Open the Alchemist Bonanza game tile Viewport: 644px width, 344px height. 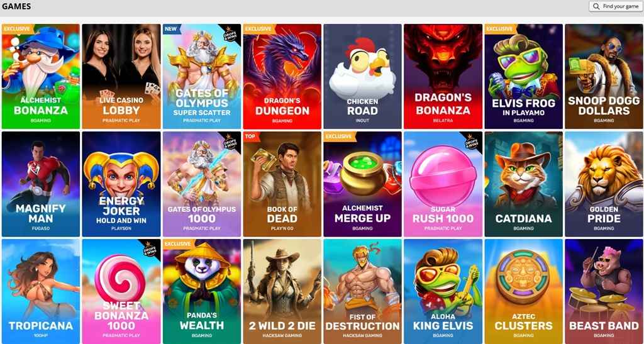click(41, 76)
